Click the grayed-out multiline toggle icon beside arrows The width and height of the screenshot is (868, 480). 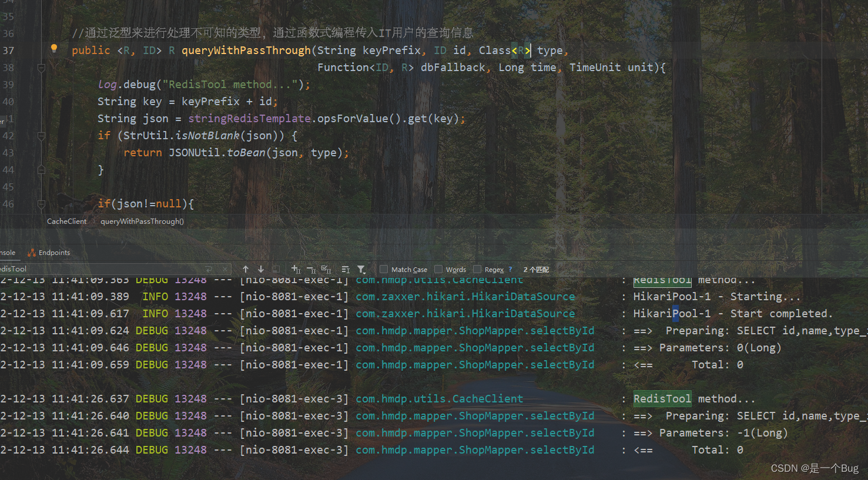pos(276,269)
